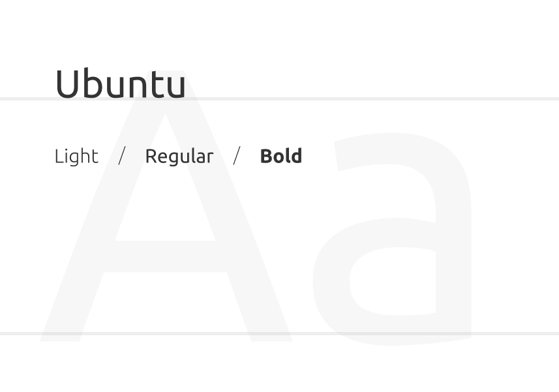The height and width of the screenshot is (392, 559).
Task: Click the upper horizontal guideline under Ubuntu
Action: [279, 98]
